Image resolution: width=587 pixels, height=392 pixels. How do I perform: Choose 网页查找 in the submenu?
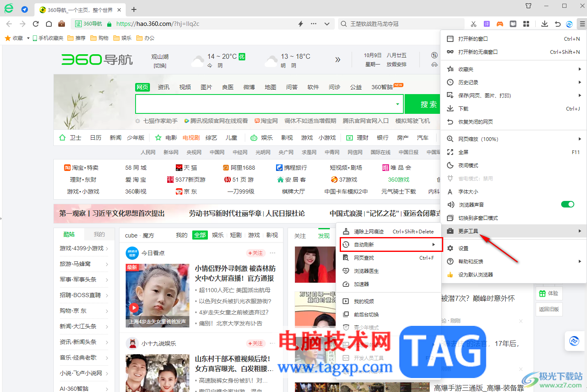389,258
